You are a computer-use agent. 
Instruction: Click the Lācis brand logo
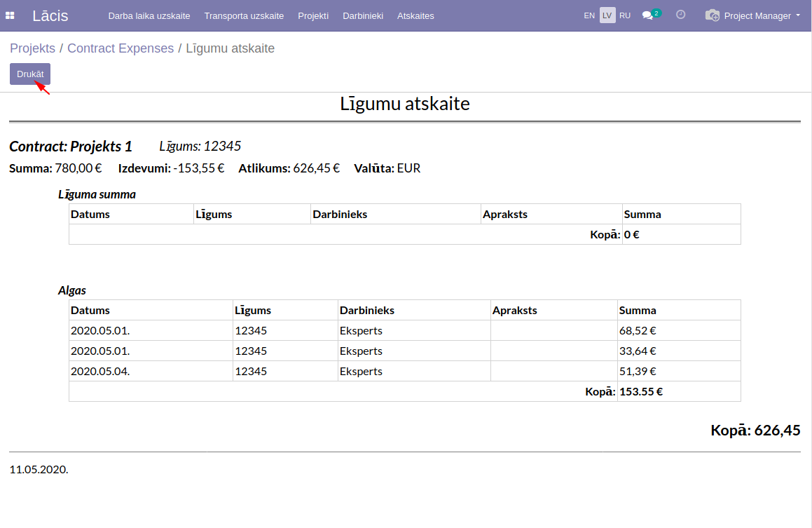(50, 15)
